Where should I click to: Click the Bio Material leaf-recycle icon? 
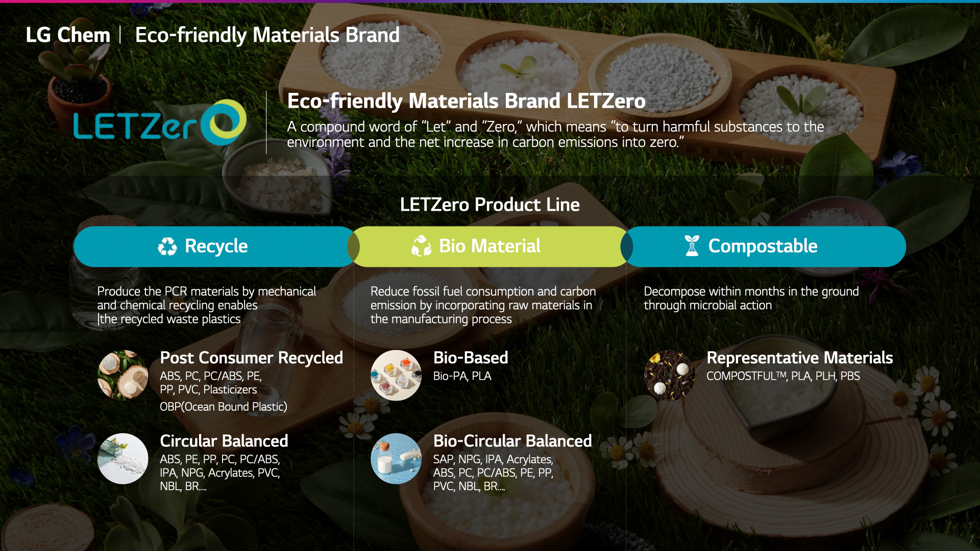tap(422, 246)
